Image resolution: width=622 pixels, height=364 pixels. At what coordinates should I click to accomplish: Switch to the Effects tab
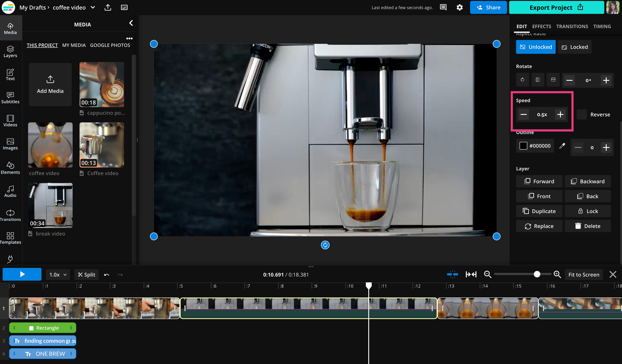(541, 26)
